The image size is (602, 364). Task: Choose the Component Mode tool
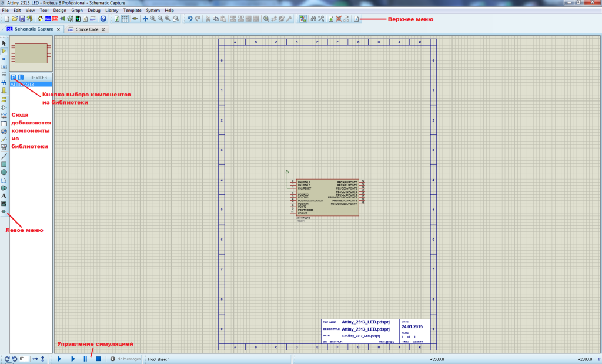coord(4,51)
